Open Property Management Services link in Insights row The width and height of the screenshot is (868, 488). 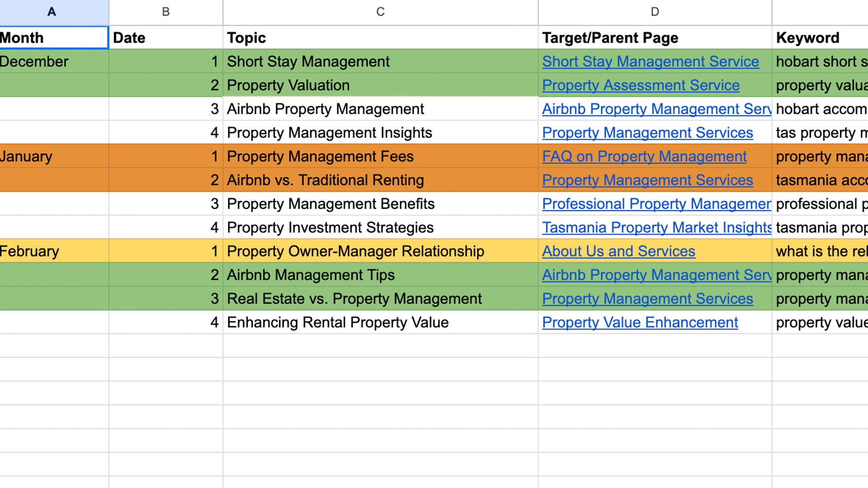pos(647,133)
